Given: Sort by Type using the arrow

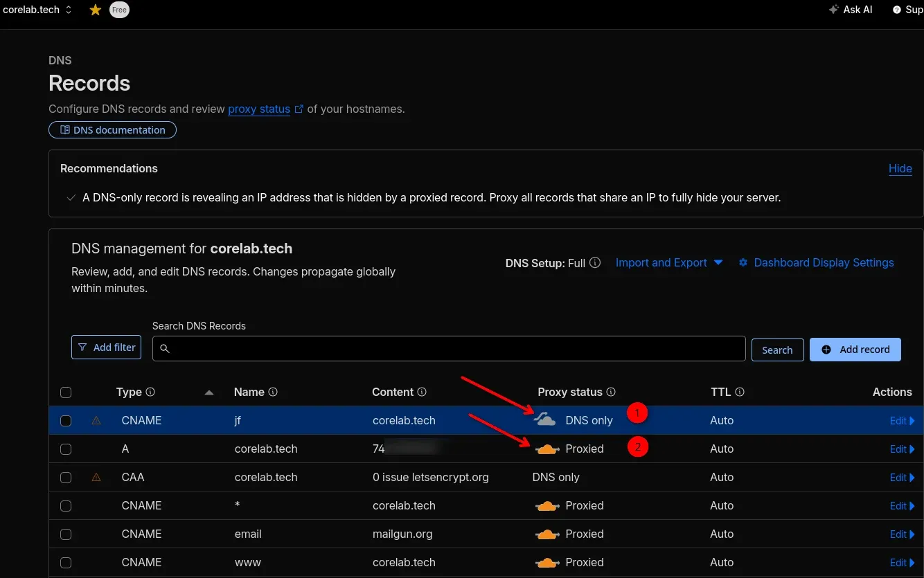Looking at the screenshot, I should click(209, 392).
